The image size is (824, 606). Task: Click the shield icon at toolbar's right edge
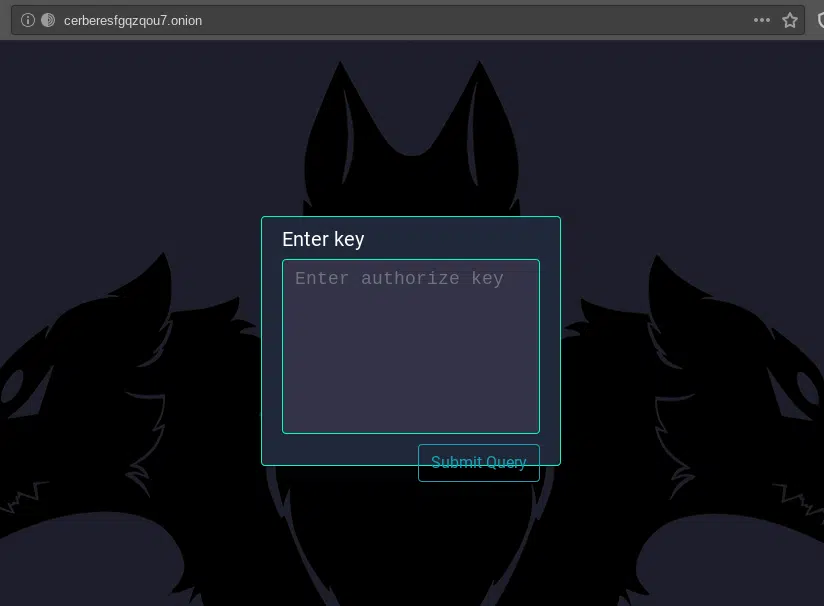tap(818, 20)
